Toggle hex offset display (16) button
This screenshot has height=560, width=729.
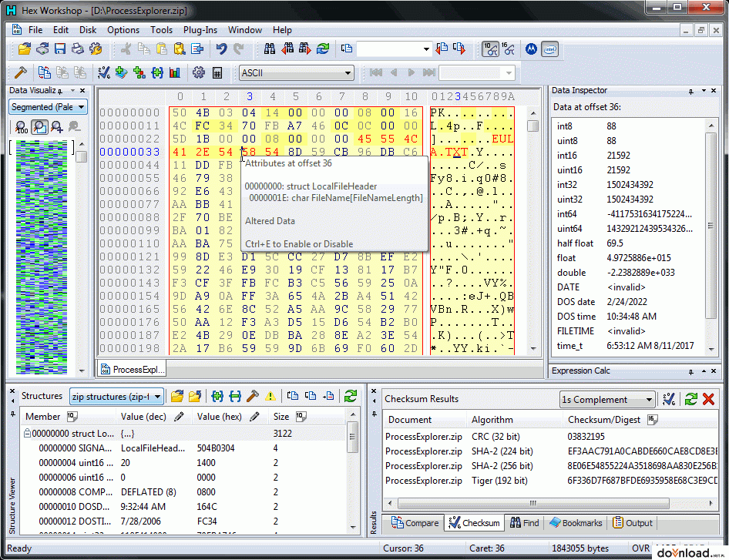[508, 49]
